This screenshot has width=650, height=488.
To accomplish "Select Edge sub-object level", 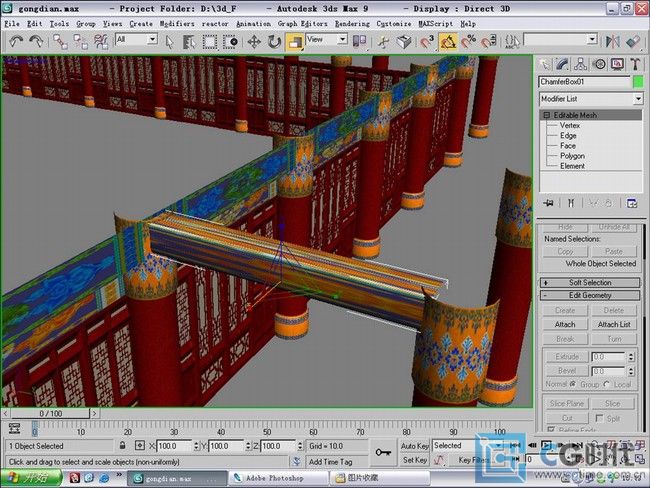I will pyautogui.click(x=568, y=136).
